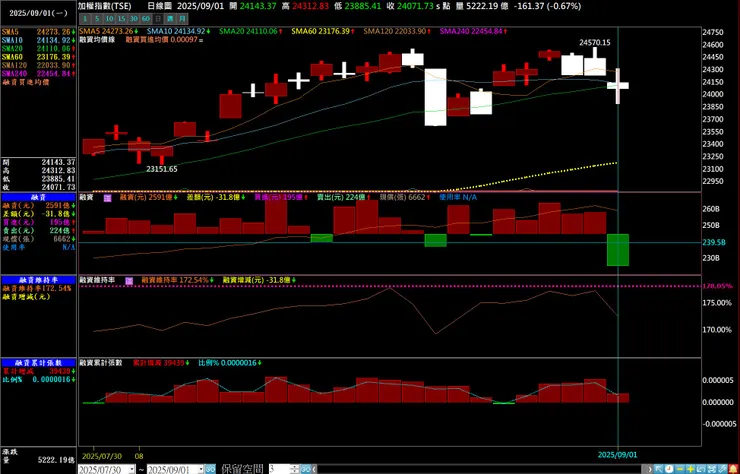Click the GO button after 保留空間
Screen dimensions: 740x474
pos(306,469)
